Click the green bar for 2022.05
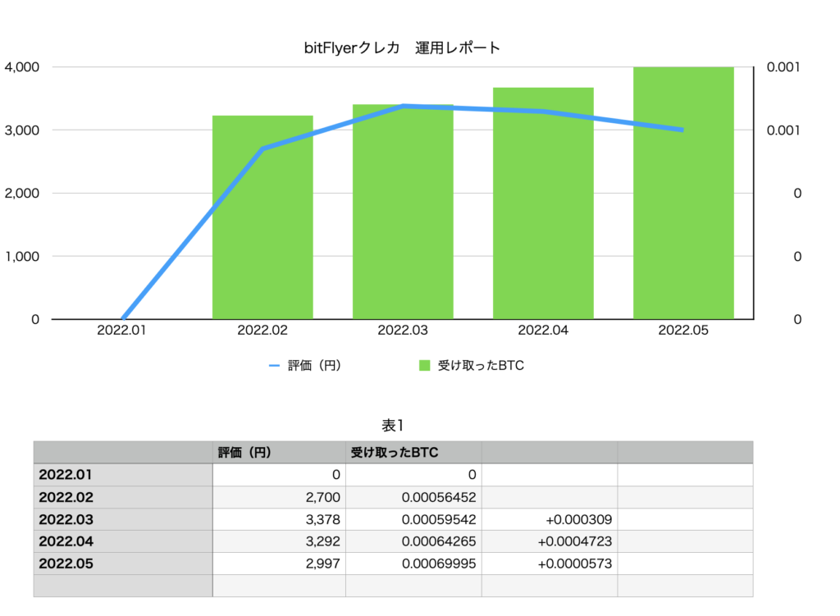Viewport: 840px width, 616px height. coord(683,193)
